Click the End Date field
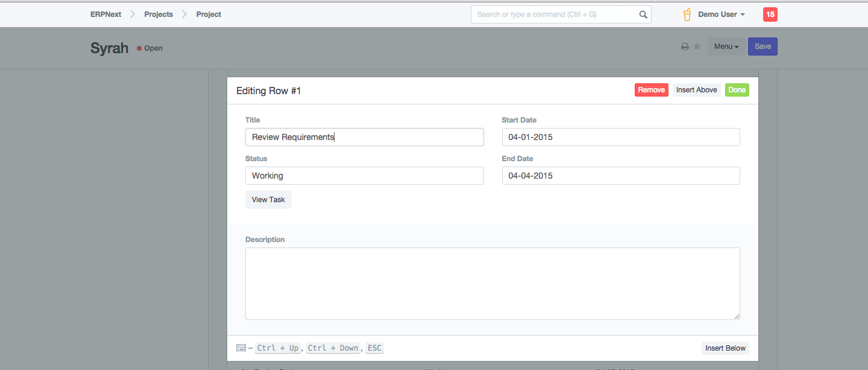Screen dimensions: 868x370 (x=620, y=176)
